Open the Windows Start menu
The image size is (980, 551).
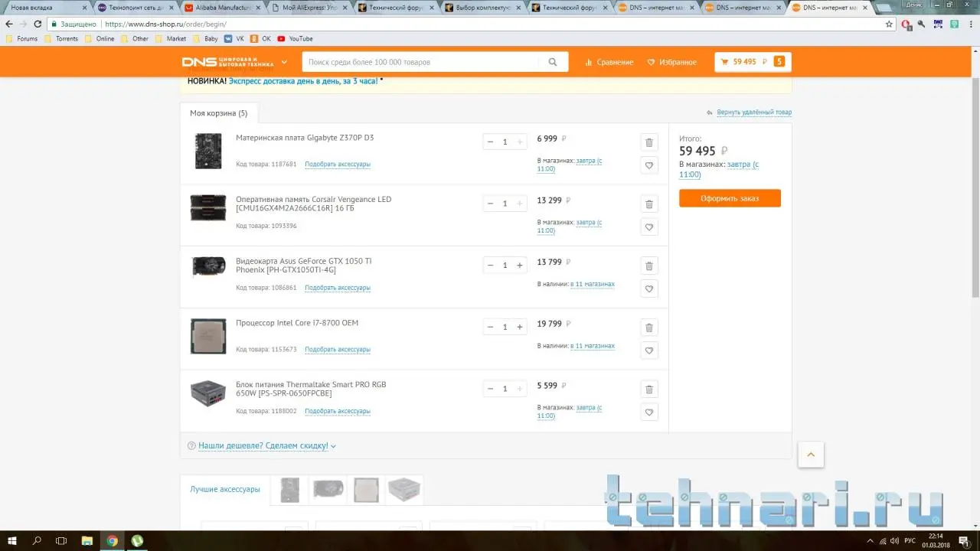coord(12,541)
